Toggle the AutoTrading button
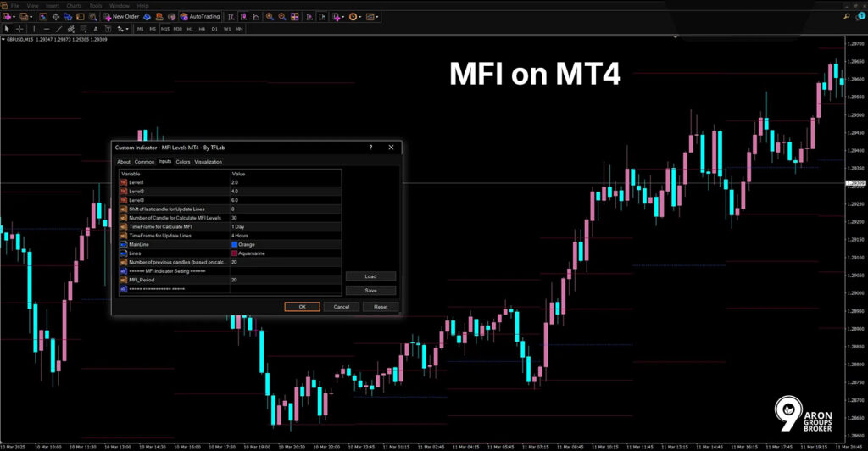868x451 pixels. tap(200, 17)
